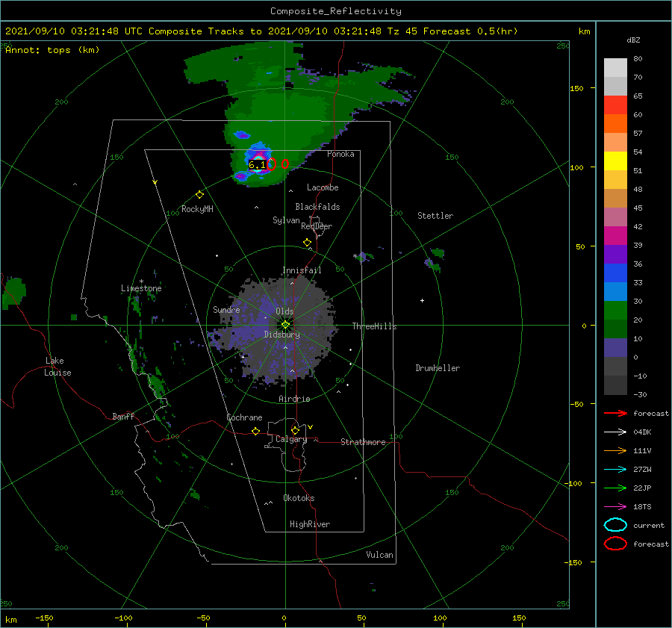
Task: Click the Lake Louise label
Action: click(57, 367)
